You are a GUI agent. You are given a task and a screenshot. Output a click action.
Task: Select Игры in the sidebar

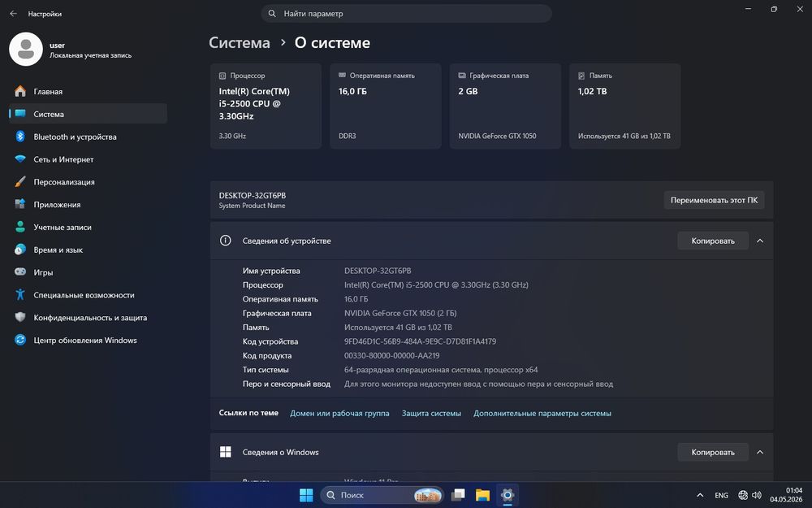coord(88,272)
